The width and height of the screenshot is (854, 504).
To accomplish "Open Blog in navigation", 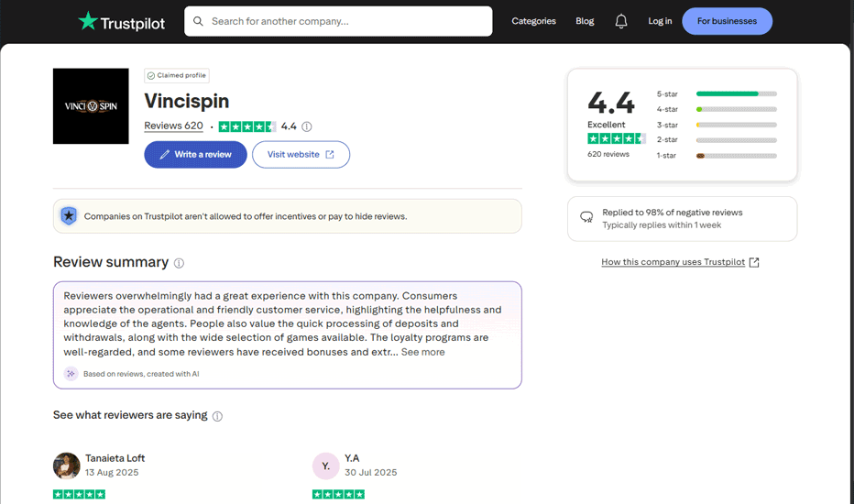I will [585, 21].
